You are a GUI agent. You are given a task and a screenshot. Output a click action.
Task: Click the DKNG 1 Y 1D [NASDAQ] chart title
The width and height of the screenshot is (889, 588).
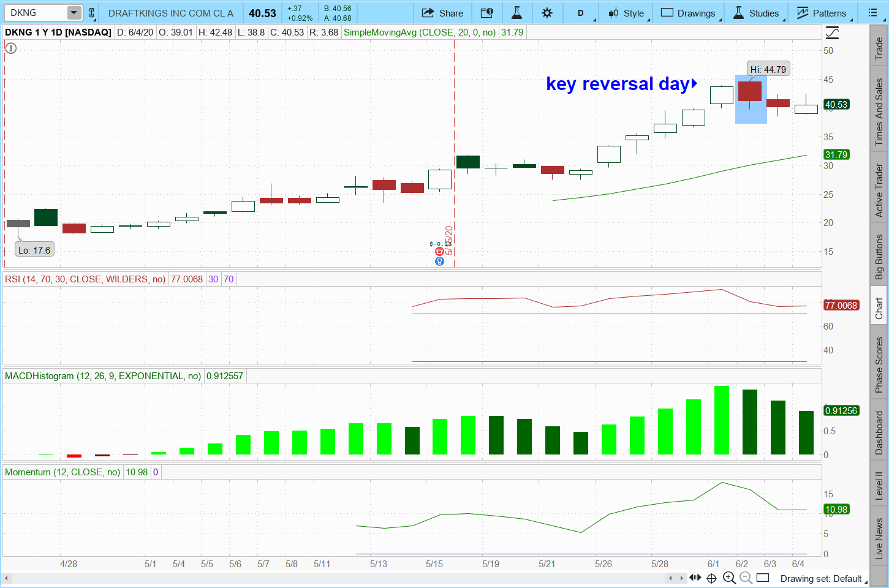click(x=58, y=32)
